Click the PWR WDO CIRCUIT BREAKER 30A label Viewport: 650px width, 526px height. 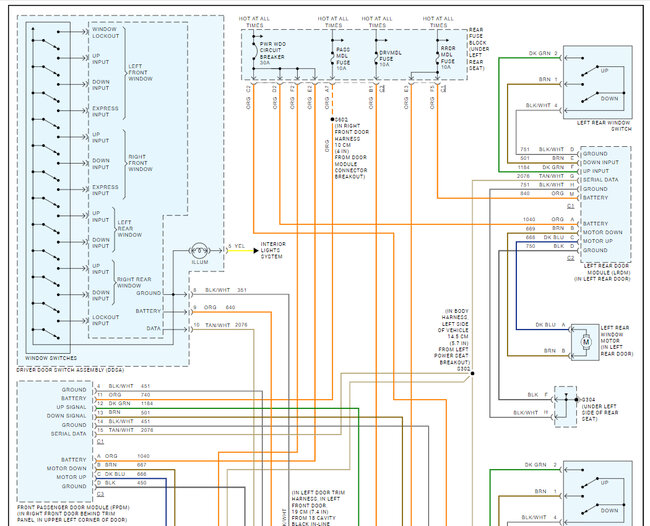272,53
